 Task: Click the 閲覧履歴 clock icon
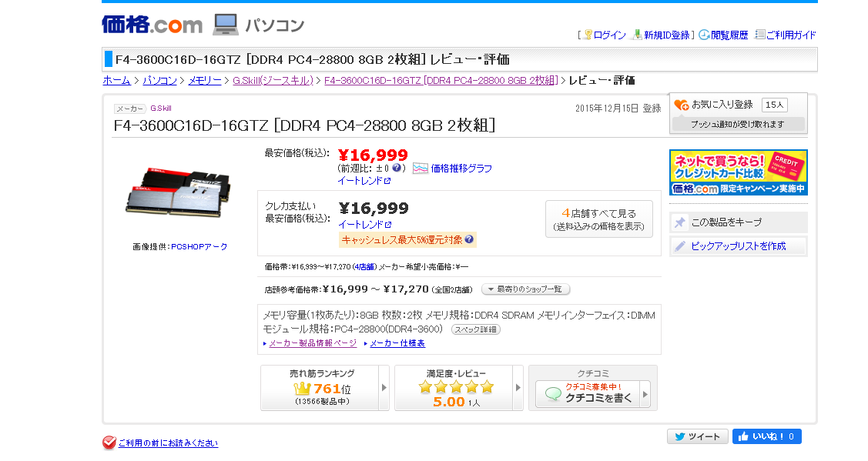click(x=704, y=35)
